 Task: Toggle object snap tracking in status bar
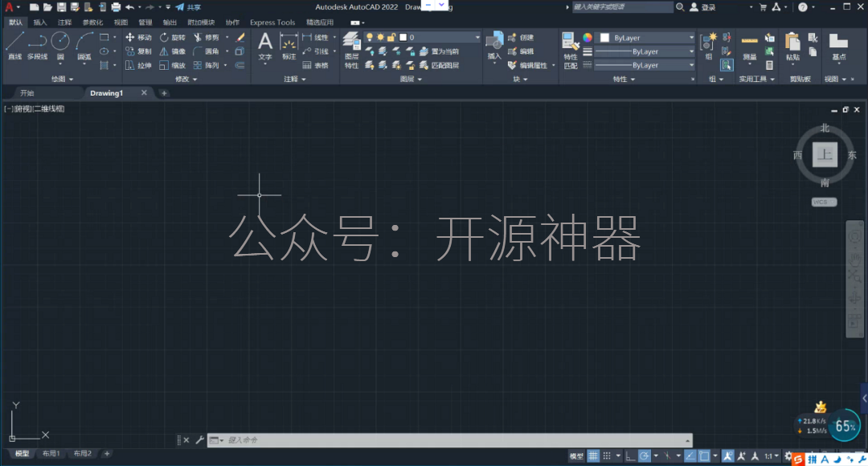pyautogui.click(x=690, y=456)
